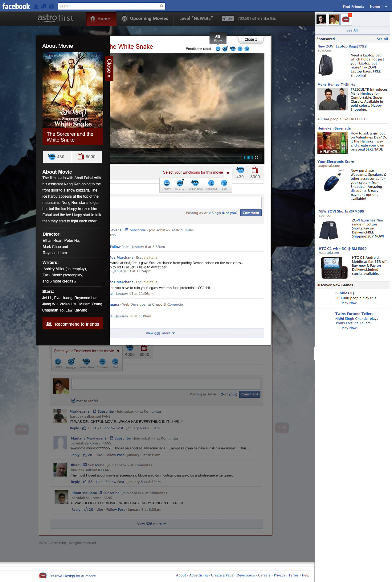Viewport: 392px width, 582px height.
Task: Open the first friend photo above See All
Action: 321,19
